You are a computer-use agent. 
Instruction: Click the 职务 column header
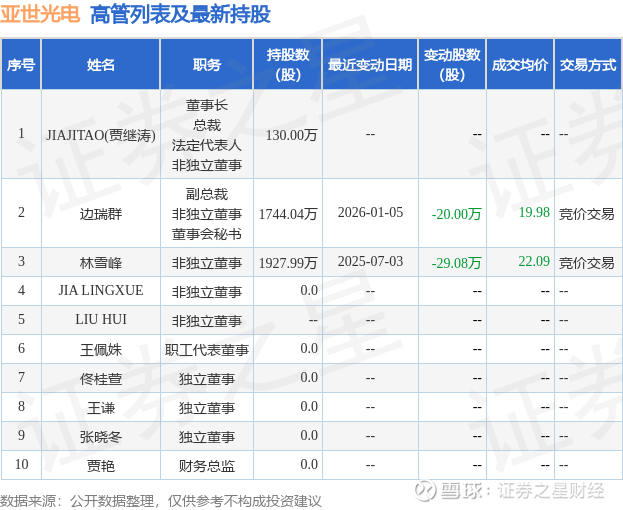coord(207,65)
